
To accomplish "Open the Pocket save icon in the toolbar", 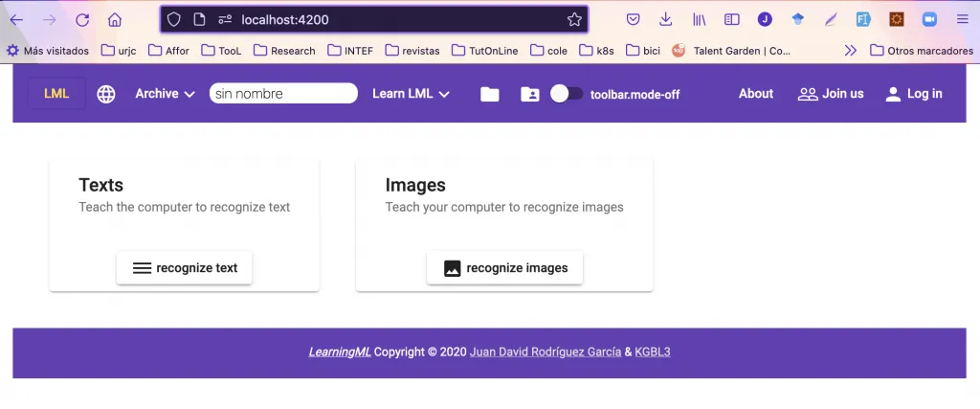I will 633,19.
